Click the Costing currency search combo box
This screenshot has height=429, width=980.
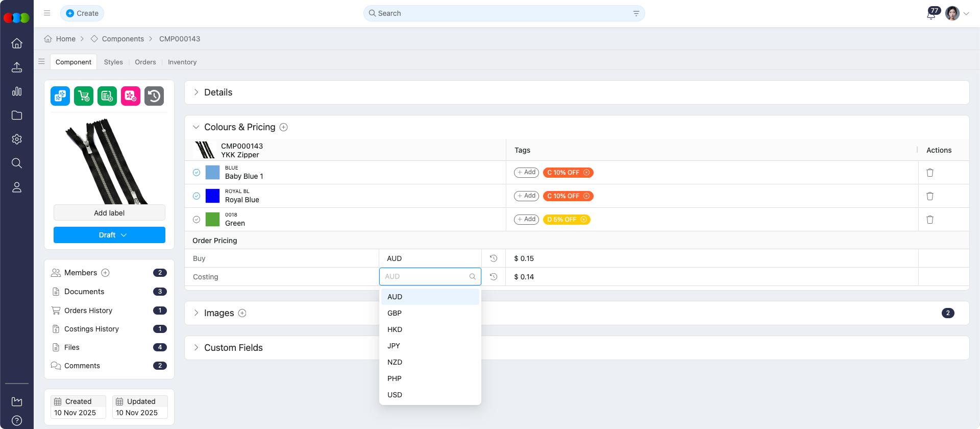(x=430, y=277)
